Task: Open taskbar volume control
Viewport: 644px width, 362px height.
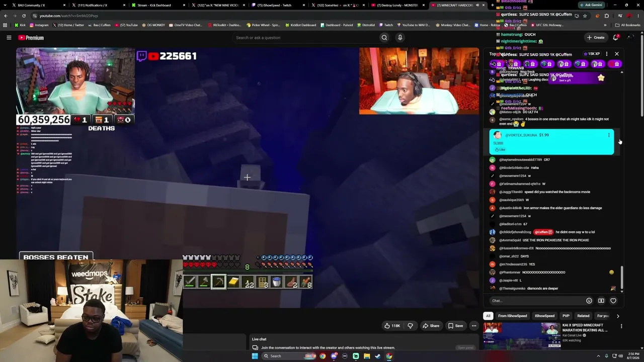Action: point(620,356)
